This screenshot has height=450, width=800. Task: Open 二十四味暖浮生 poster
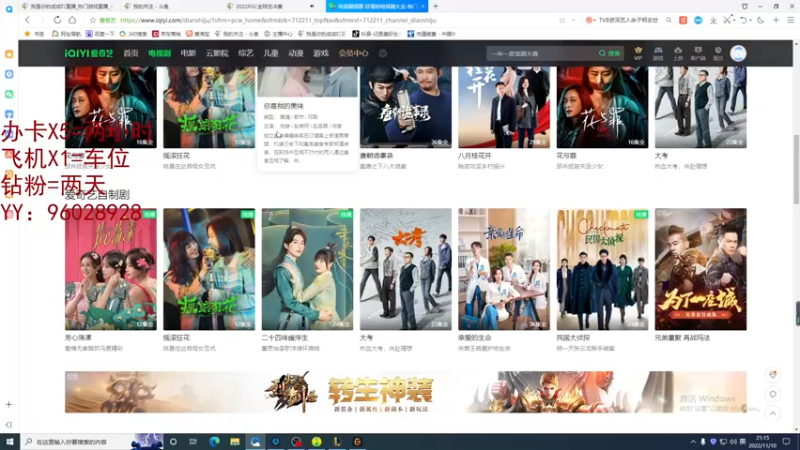(307, 269)
